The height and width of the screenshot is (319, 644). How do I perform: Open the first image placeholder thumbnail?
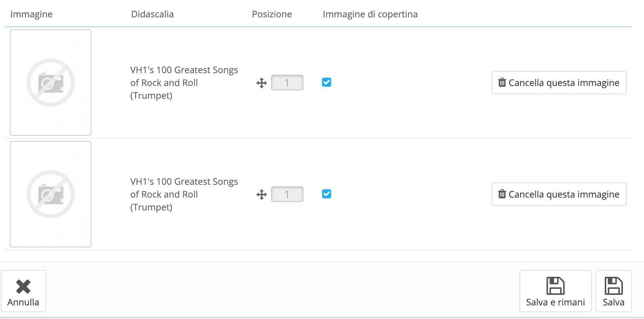(51, 83)
